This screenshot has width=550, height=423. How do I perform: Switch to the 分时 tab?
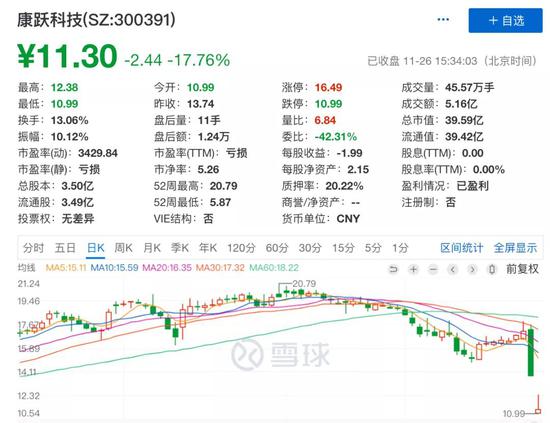coord(33,248)
